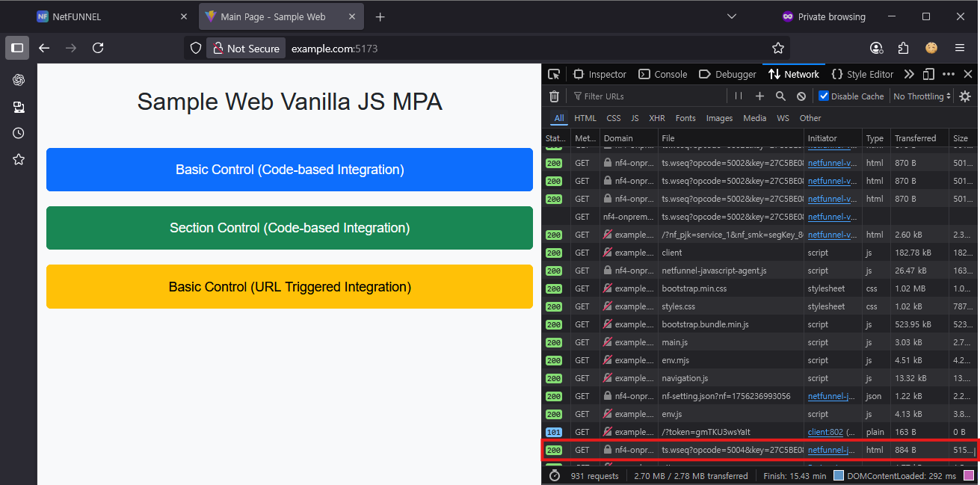Uncheck the Disable Cache checkbox
The width and height of the screenshot is (980, 485).
coord(824,96)
